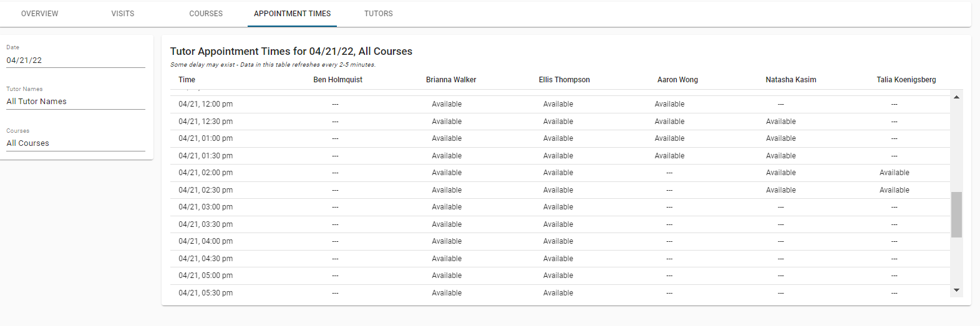980x326 pixels.
Task: Select the Brianna Walker column header
Action: [x=451, y=80]
